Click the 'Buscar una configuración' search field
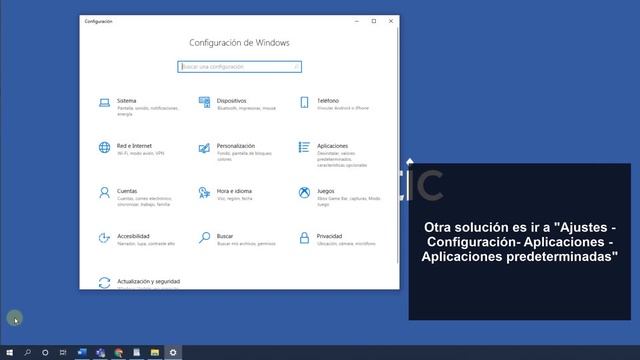640x360 pixels. (x=240, y=67)
